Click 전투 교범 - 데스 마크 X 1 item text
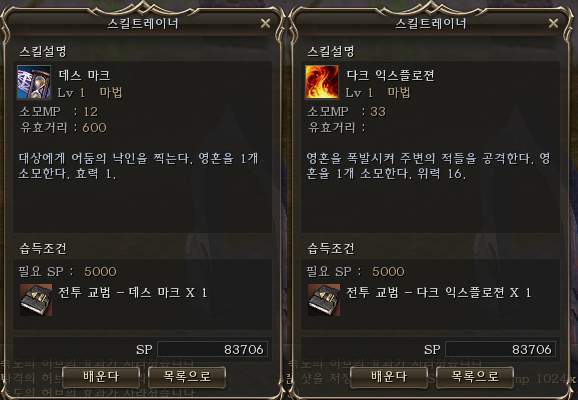Screen dimensions: 578x400 click(x=133, y=293)
